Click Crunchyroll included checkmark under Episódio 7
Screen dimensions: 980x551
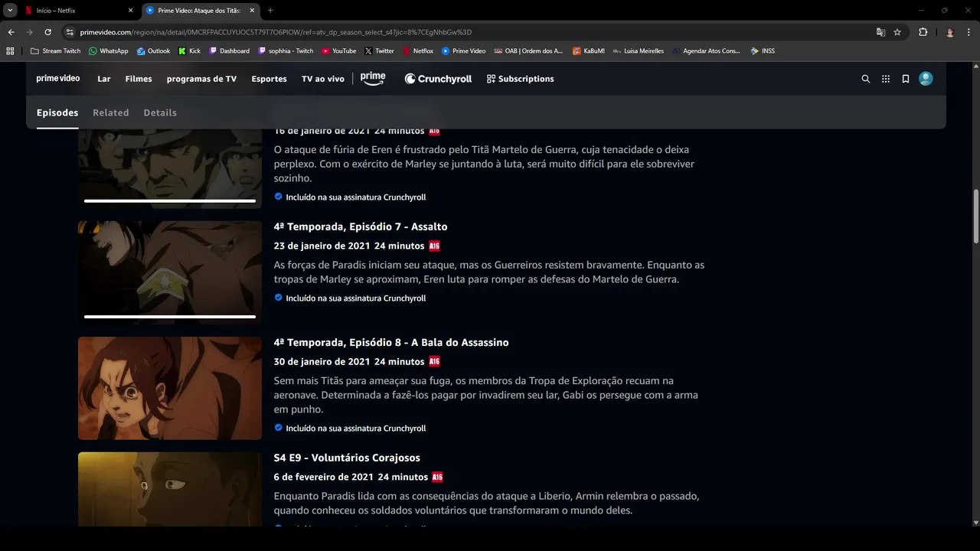click(279, 298)
